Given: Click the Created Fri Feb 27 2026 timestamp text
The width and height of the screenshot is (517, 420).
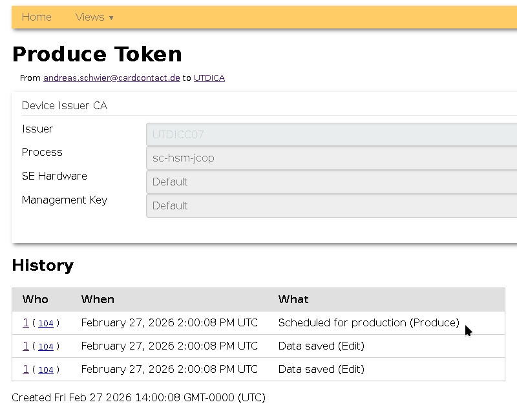Looking at the screenshot, I should 138,397.
